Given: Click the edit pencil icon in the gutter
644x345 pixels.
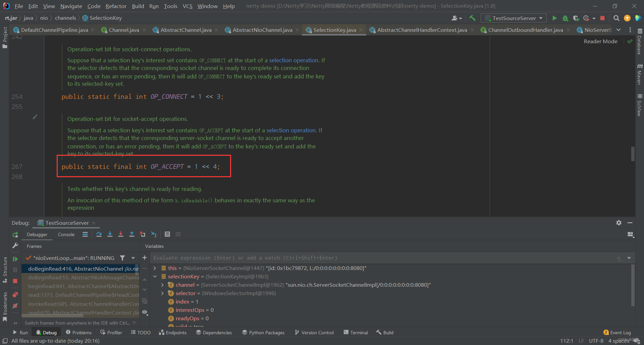Looking at the screenshot, I should pyautogui.click(x=35, y=117).
